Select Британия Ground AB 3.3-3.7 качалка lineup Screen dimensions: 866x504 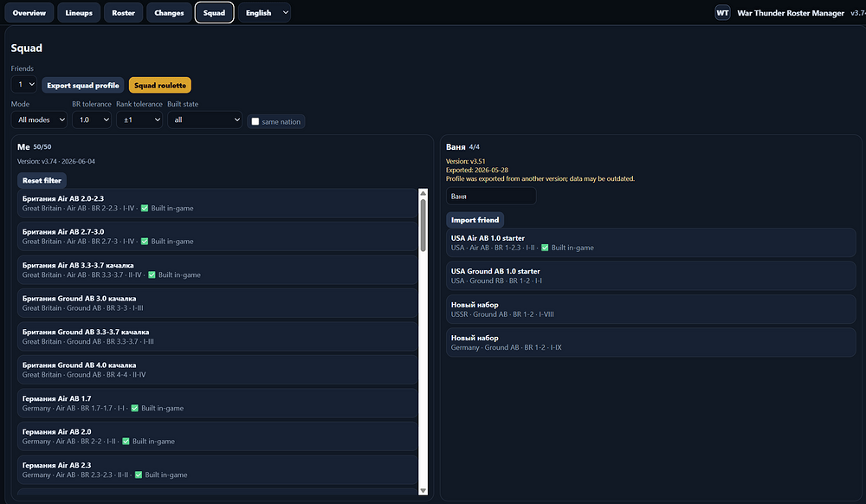[217, 337]
